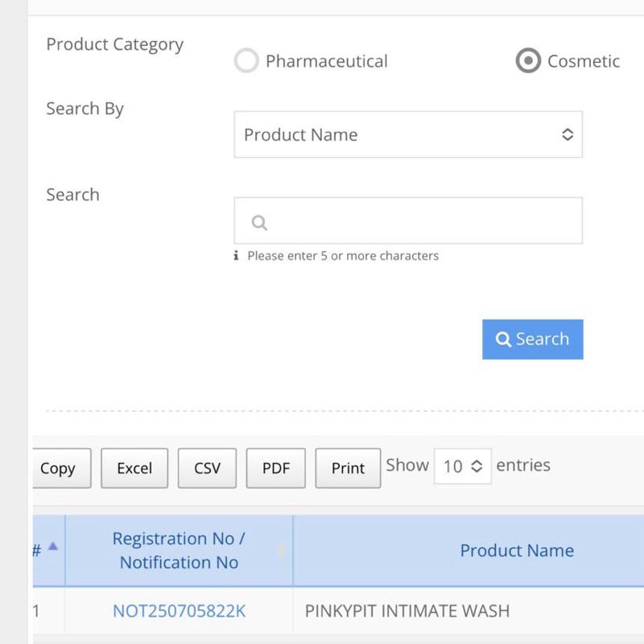644x644 pixels.
Task: Export results as CSV
Action: click(207, 469)
